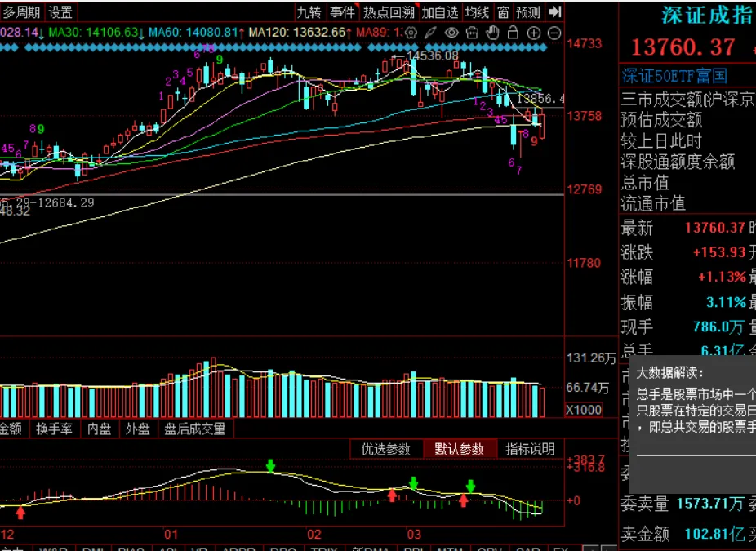Click the 振幅 3.11% value
756x551 pixels.
pyautogui.click(x=726, y=302)
